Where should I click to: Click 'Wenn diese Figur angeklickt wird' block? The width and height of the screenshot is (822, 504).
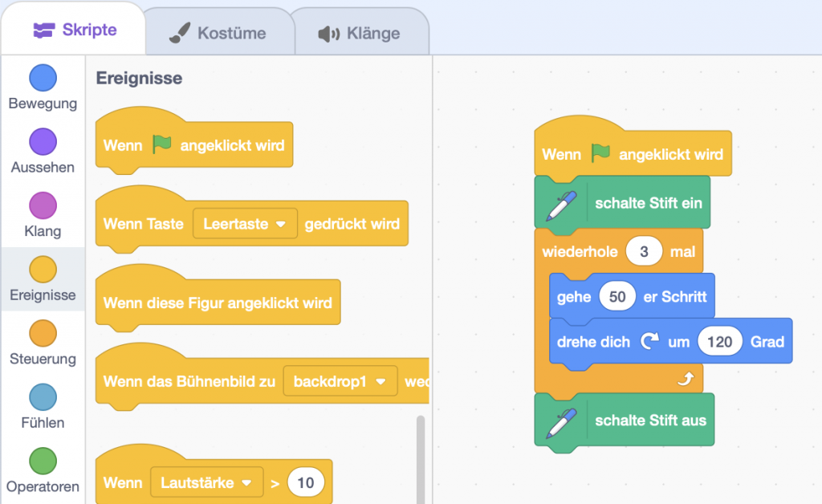point(218,303)
